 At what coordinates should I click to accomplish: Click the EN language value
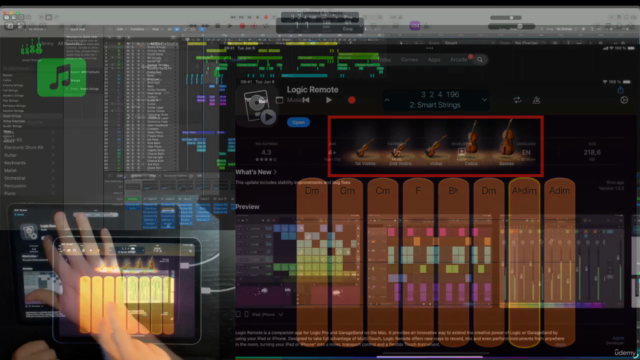[526, 153]
